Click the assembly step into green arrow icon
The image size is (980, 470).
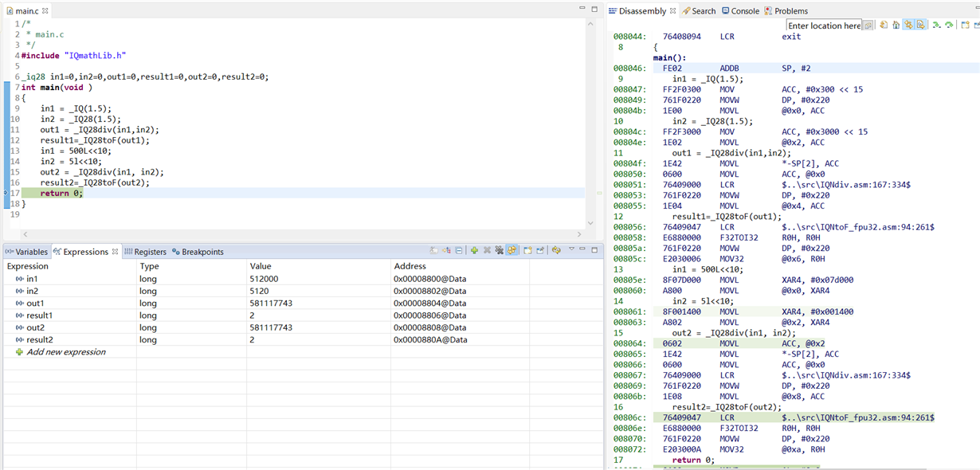click(937, 25)
